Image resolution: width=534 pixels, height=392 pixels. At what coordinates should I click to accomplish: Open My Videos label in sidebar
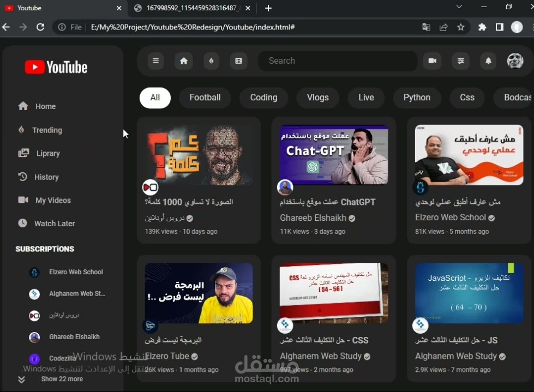pos(53,201)
